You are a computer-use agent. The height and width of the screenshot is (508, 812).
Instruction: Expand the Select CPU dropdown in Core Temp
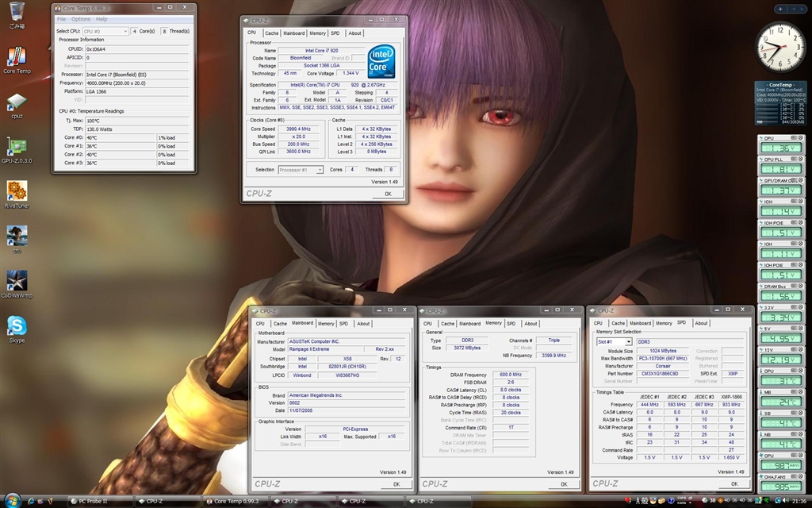pyautogui.click(x=105, y=31)
